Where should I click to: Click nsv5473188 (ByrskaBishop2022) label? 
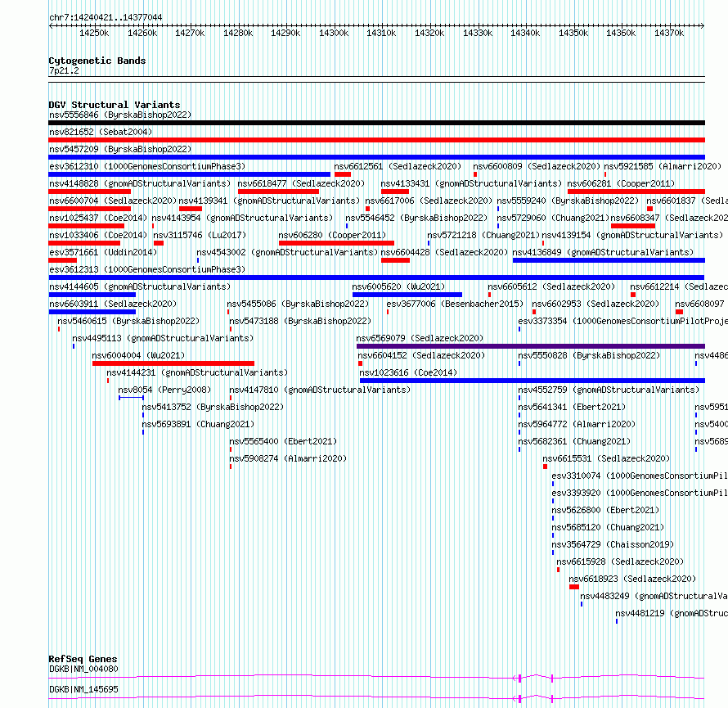[x=300, y=321]
